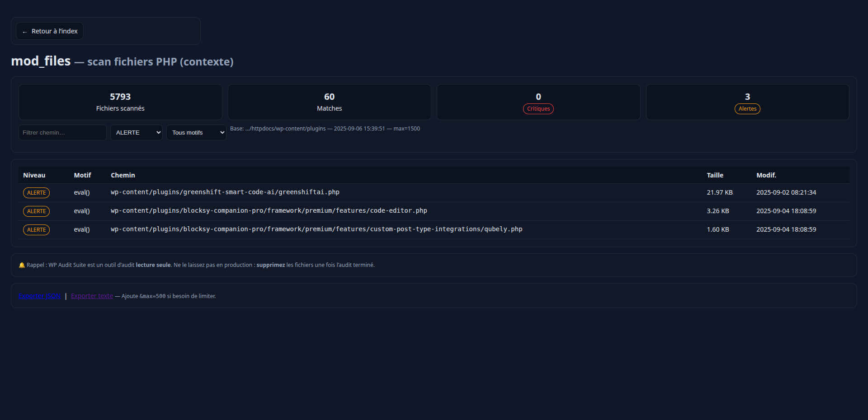Open the 'Tous motifs' filter dropdown

tap(196, 132)
